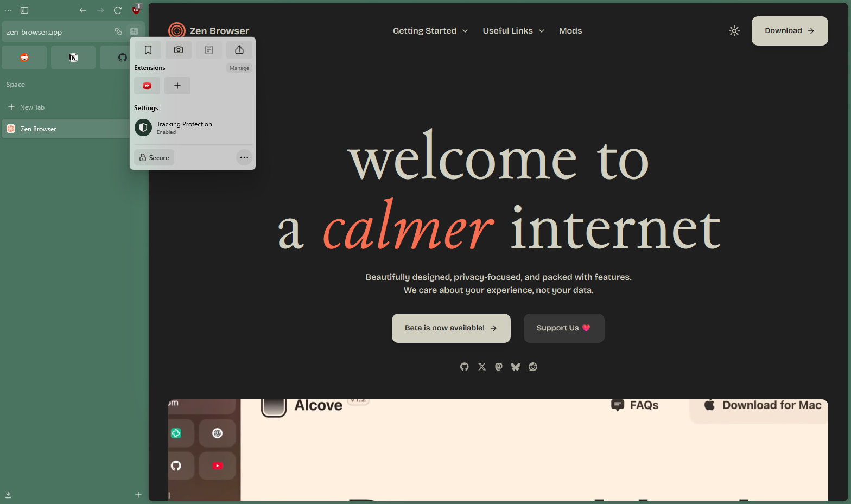851x504 pixels.
Task: Open the Reddit social link on the page
Action: tap(533, 367)
